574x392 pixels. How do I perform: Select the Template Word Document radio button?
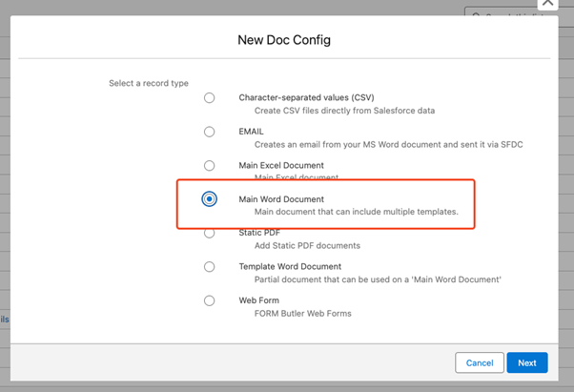[x=209, y=267]
